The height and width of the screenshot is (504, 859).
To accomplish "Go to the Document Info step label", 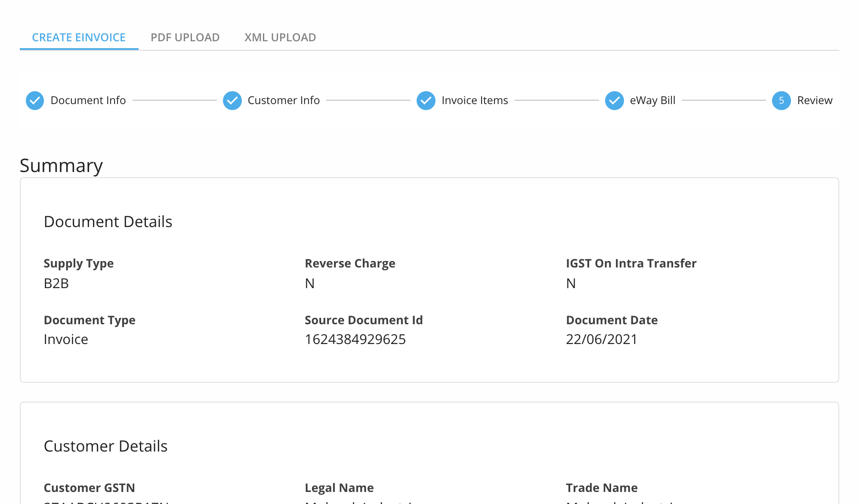I will coord(88,101).
